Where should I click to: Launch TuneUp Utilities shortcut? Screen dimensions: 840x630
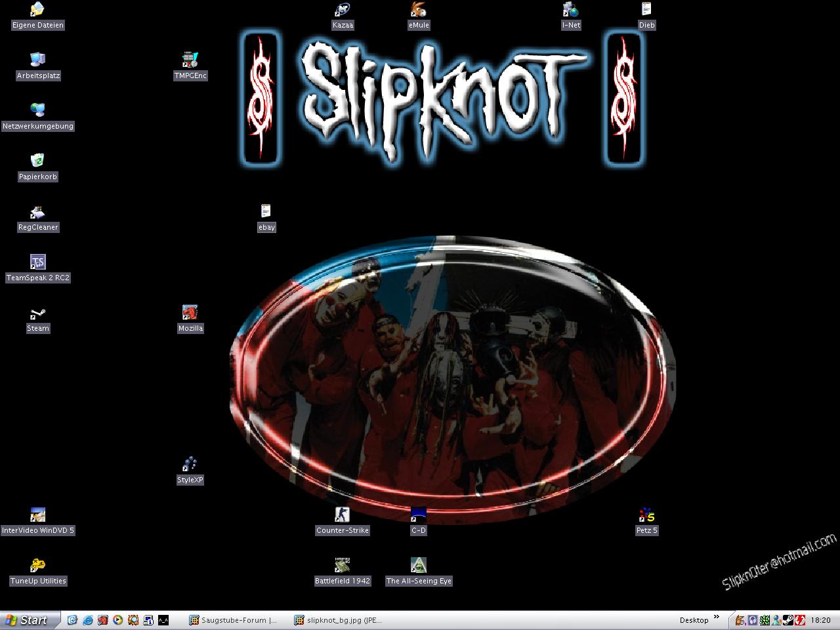point(38,566)
